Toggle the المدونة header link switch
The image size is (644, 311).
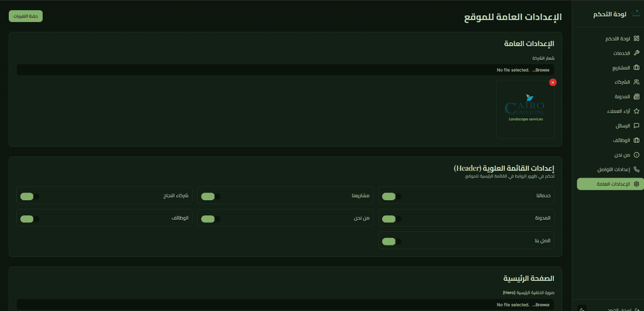(x=391, y=219)
